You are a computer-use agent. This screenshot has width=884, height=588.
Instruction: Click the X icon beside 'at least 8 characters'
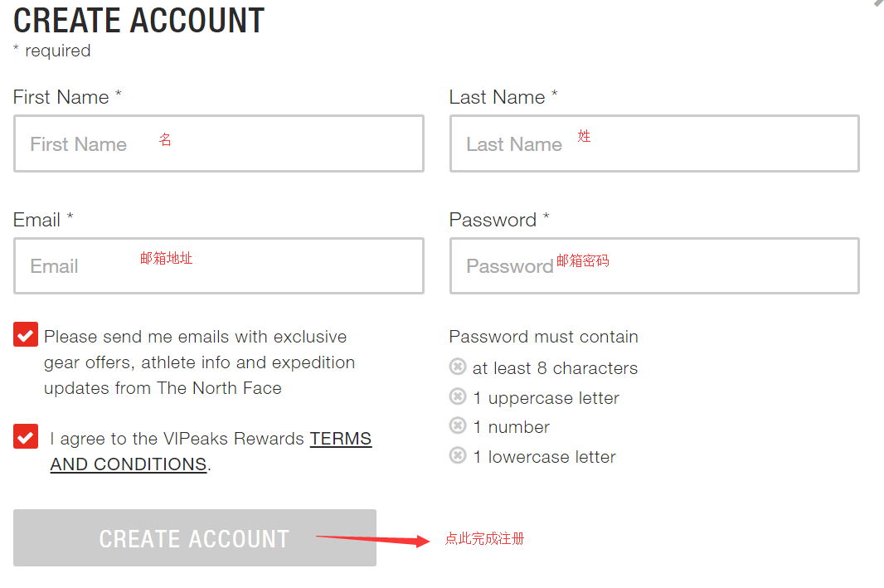click(458, 367)
